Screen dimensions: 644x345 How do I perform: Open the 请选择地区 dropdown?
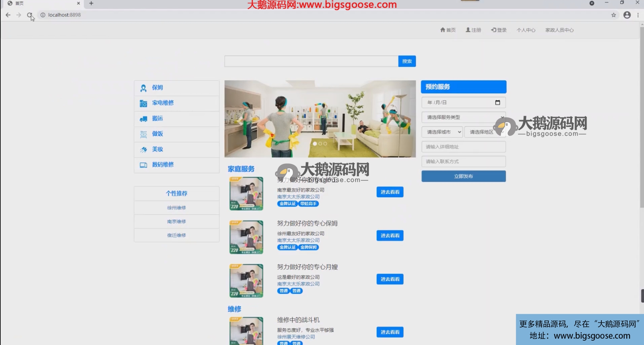click(x=485, y=132)
